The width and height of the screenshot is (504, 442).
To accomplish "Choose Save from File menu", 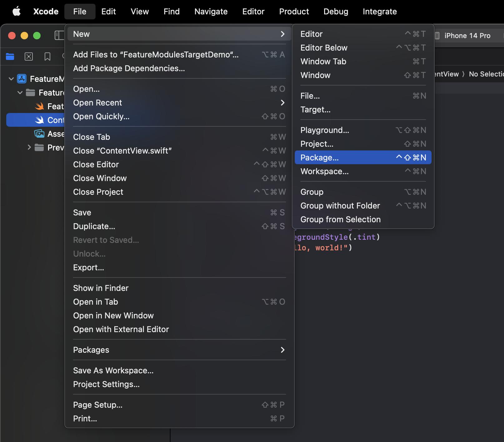I will tap(179, 213).
